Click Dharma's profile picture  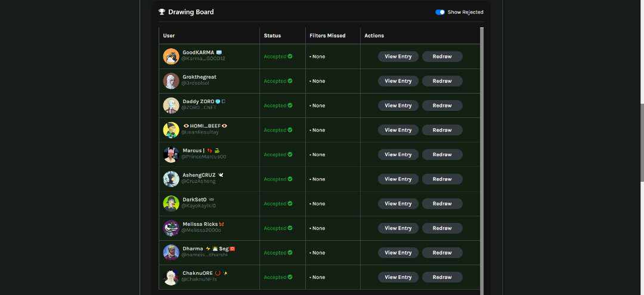(x=171, y=253)
